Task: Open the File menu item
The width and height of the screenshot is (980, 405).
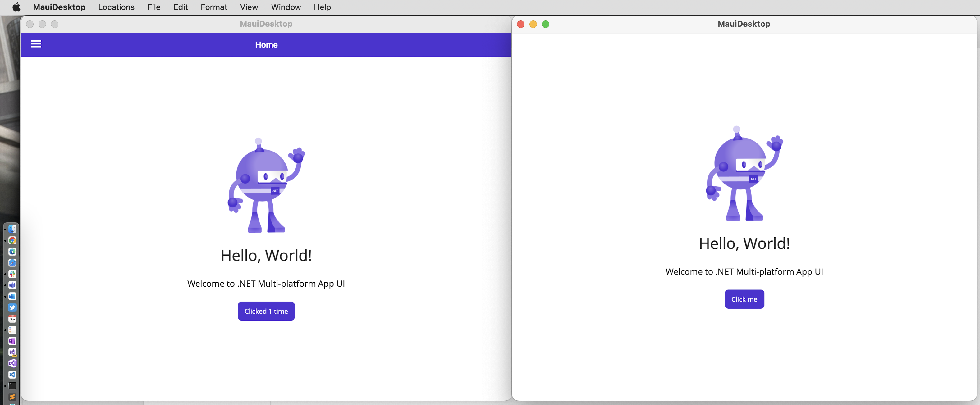Action: pyautogui.click(x=153, y=7)
